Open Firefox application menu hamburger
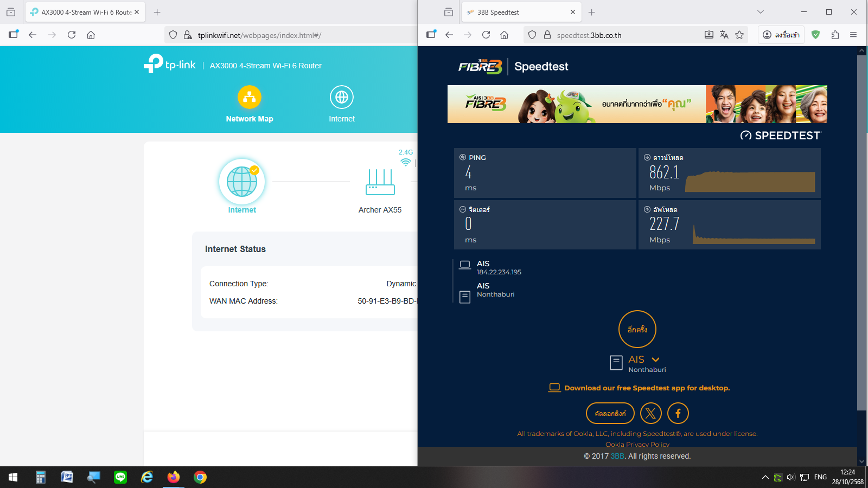This screenshot has height=488, width=868. click(853, 35)
